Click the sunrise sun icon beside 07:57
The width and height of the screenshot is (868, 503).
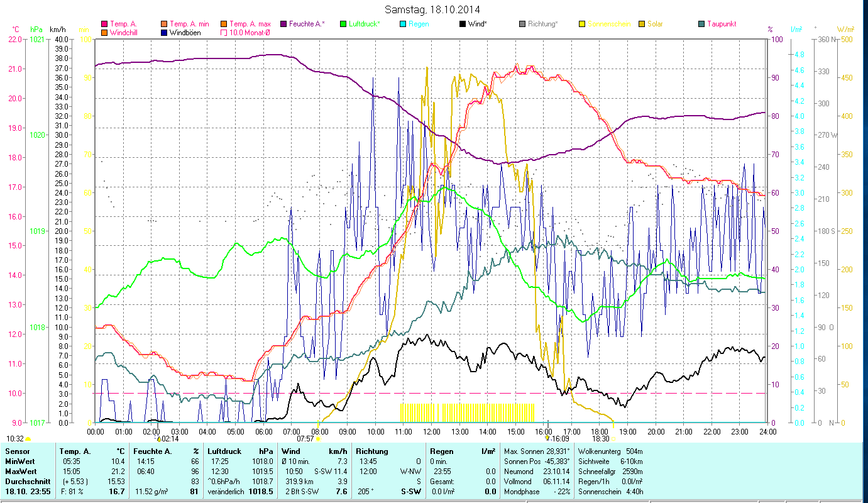coord(318,439)
